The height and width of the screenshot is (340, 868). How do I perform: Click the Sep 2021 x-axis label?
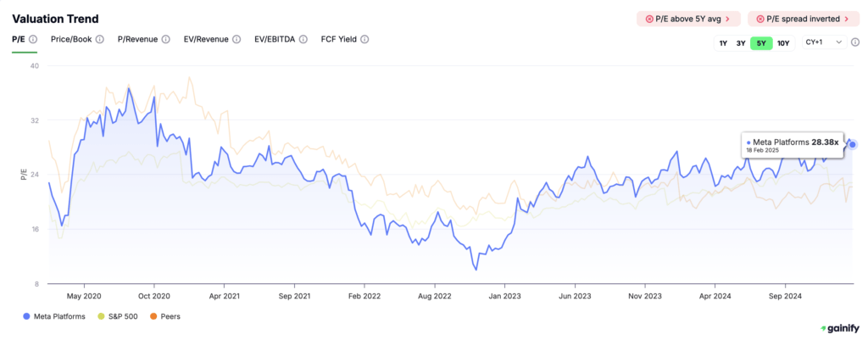[x=294, y=296]
